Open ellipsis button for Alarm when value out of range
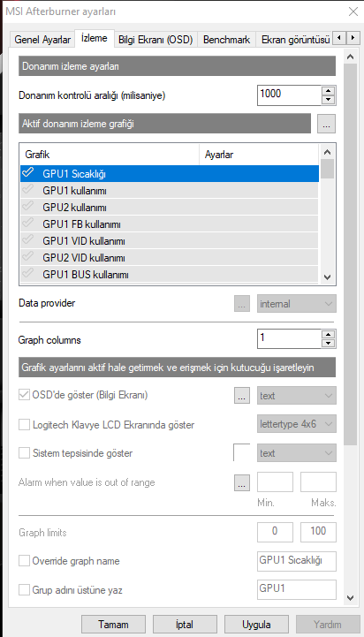 [x=242, y=483]
